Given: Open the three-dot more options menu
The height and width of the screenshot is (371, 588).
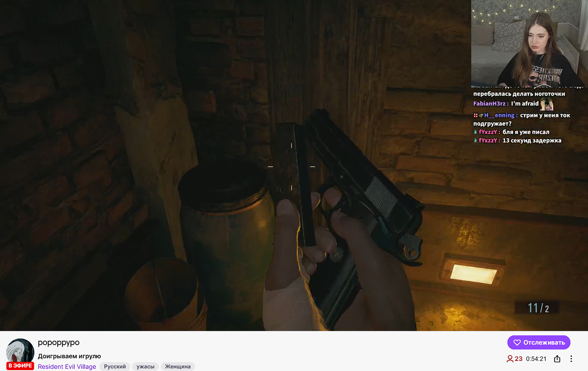Looking at the screenshot, I should click(x=571, y=359).
